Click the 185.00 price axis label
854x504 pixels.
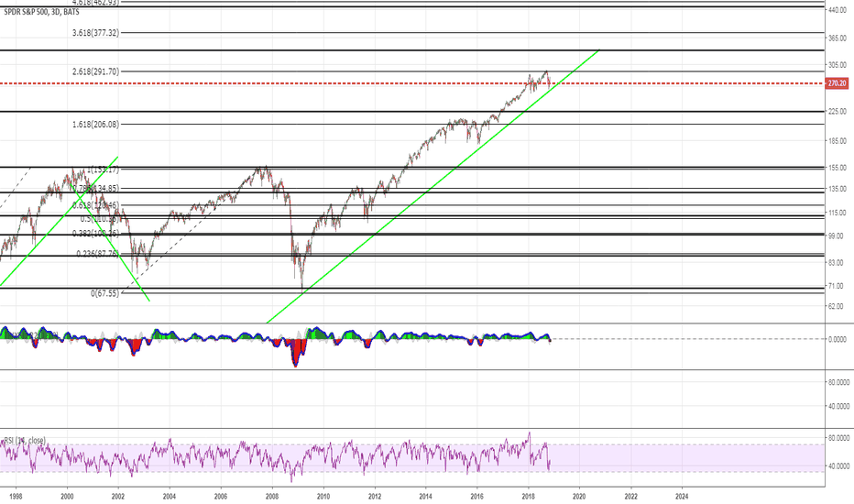pos(838,141)
